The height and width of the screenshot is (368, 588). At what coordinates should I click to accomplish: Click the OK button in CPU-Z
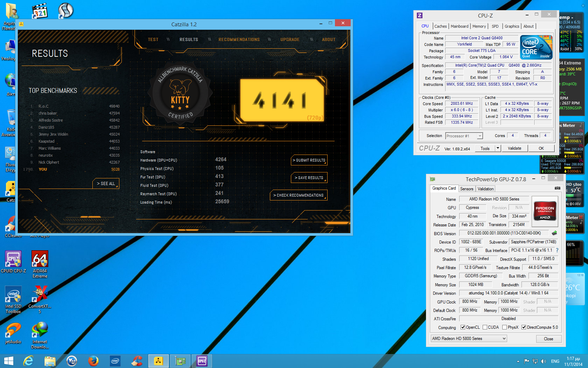point(541,148)
